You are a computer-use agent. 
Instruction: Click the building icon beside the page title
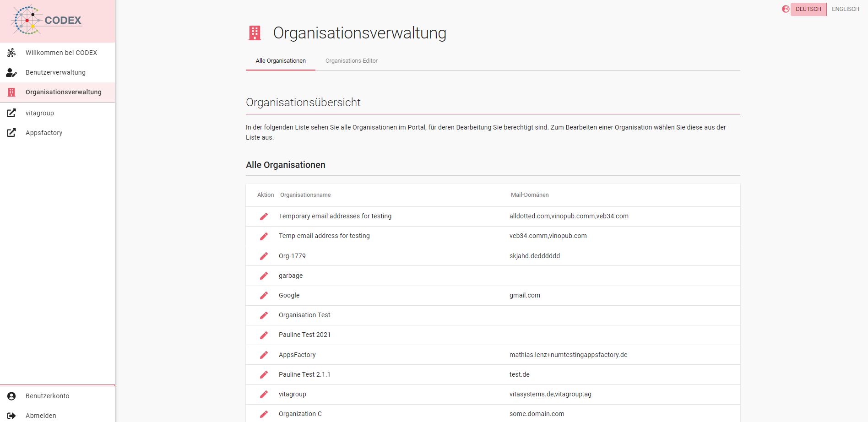pyautogui.click(x=255, y=33)
